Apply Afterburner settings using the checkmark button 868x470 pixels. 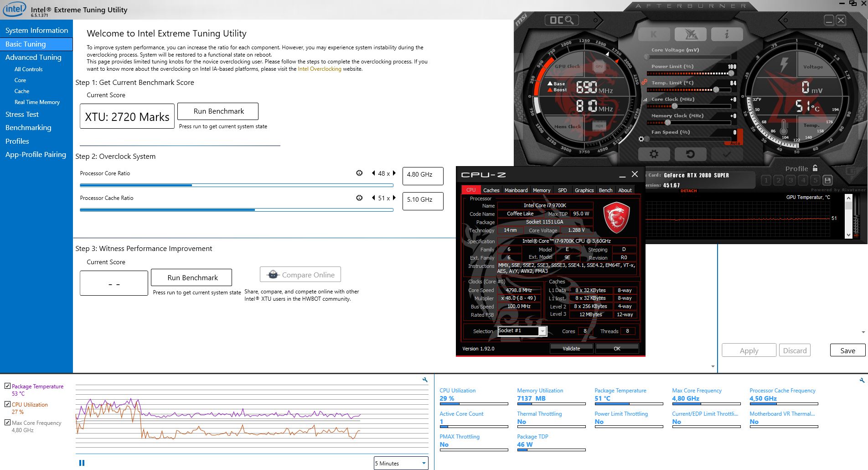pos(727,154)
